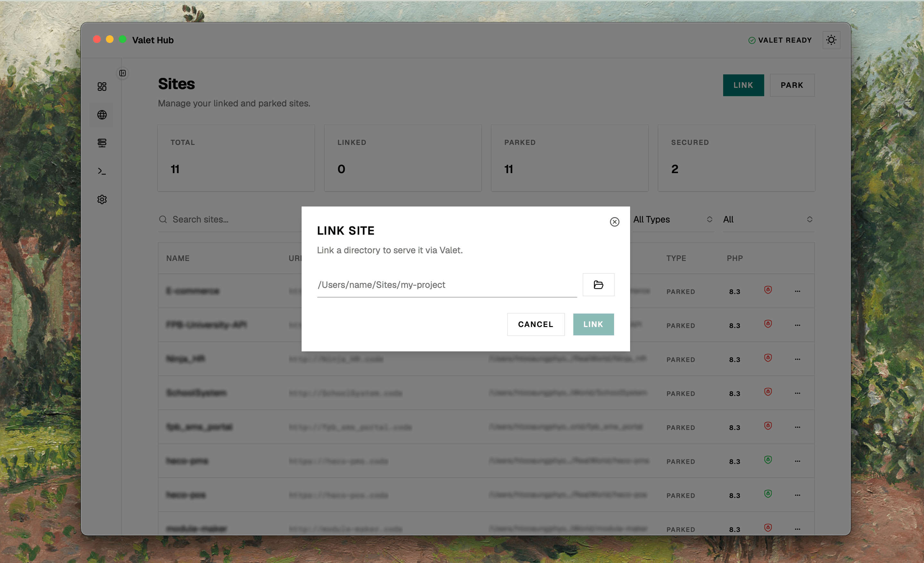Open the Dashboard grid icon in sidebar
The height and width of the screenshot is (563, 924).
pos(102,87)
